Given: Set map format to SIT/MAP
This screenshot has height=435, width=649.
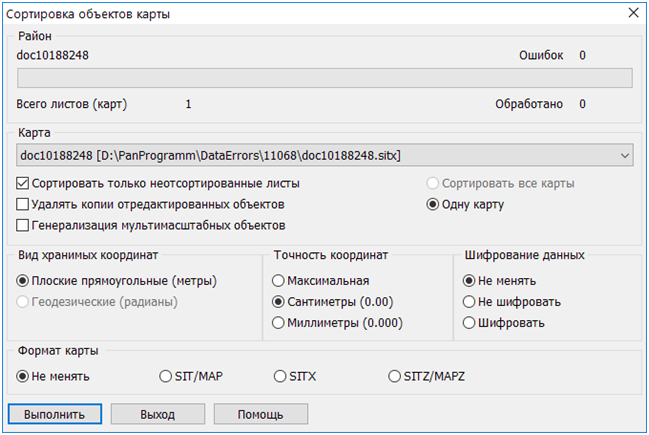Looking at the screenshot, I should click(x=166, y=377).
